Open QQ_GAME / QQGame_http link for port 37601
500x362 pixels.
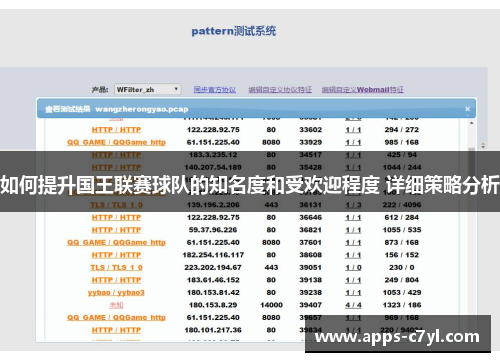[x=116, y=242]
